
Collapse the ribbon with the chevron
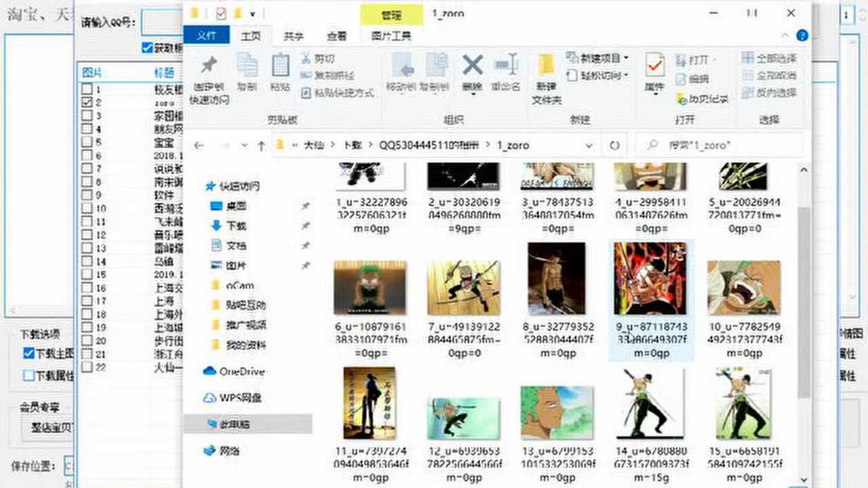785,36
